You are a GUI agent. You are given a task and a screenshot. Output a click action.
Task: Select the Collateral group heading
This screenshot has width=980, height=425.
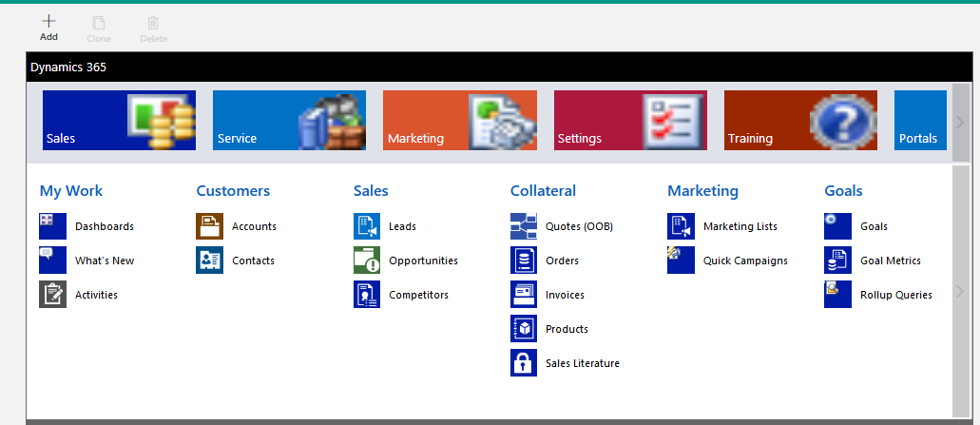click(x=543, y=190)
